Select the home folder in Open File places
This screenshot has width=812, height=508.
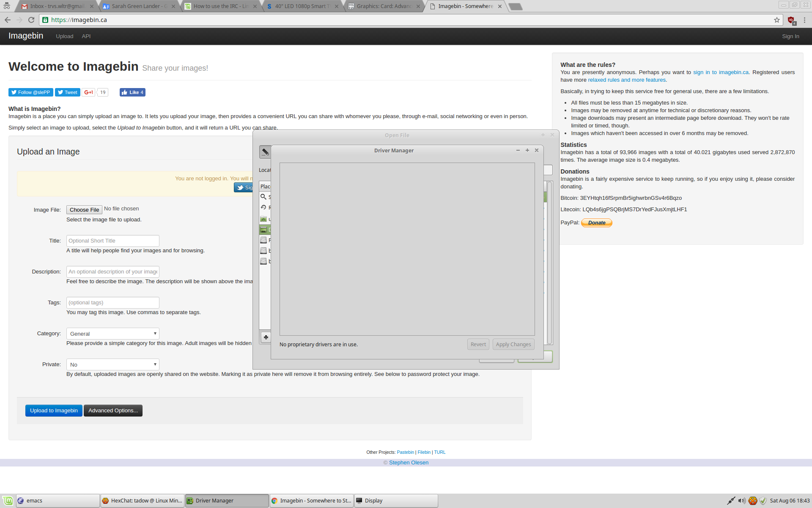(263, 219)
